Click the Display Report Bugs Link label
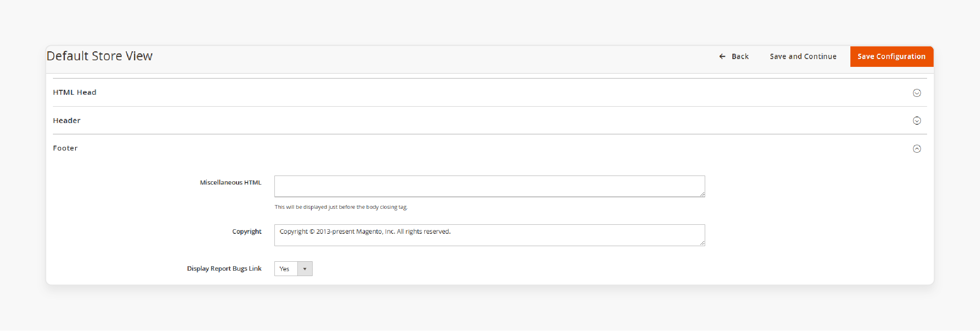980x331 pixels. pos(224,269)
